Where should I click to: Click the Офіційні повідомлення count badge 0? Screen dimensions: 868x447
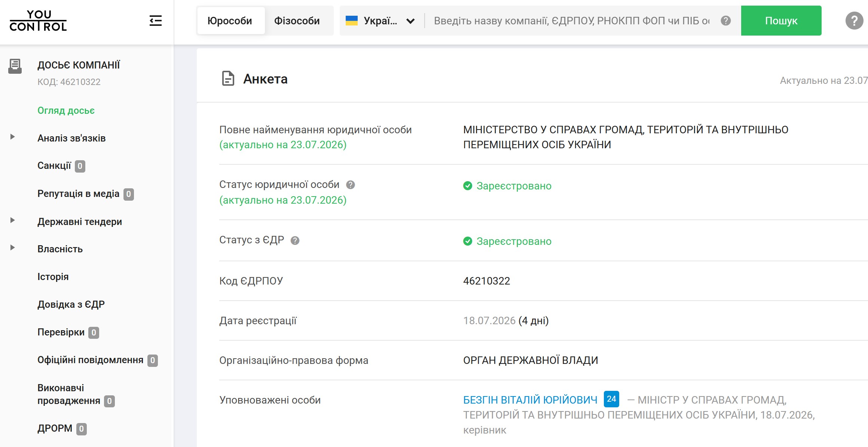point(152,361)
